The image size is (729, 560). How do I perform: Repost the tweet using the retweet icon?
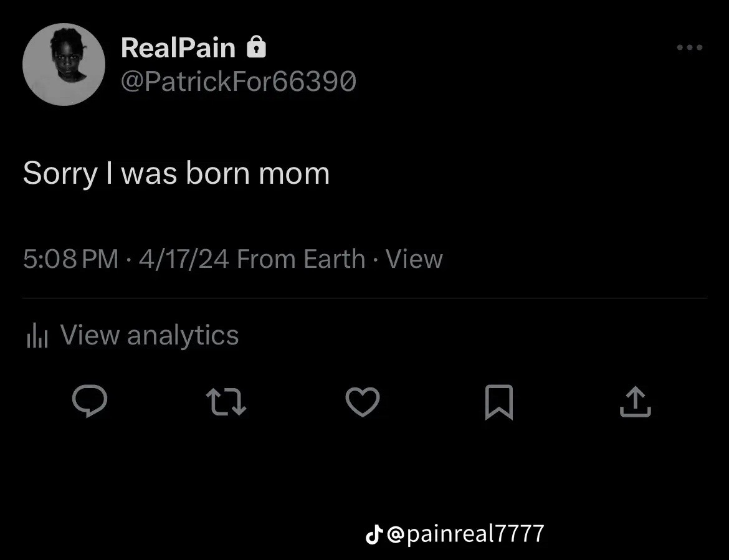pyautogui.click(x=226, y=401)
